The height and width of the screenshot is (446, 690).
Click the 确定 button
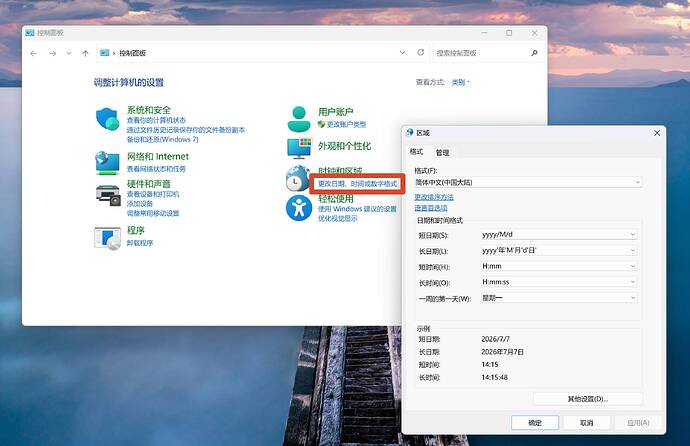point(535,423)
